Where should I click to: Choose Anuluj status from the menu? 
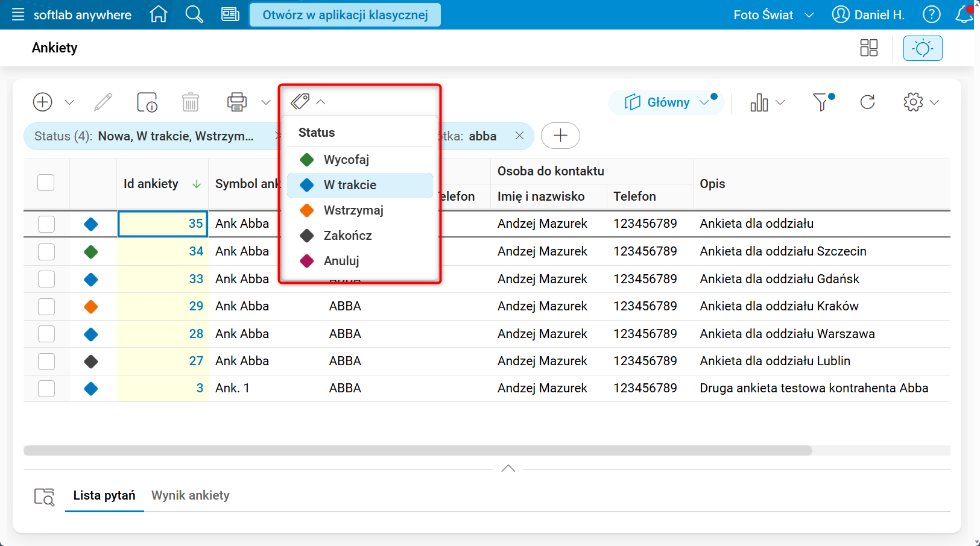pos(360,261)
